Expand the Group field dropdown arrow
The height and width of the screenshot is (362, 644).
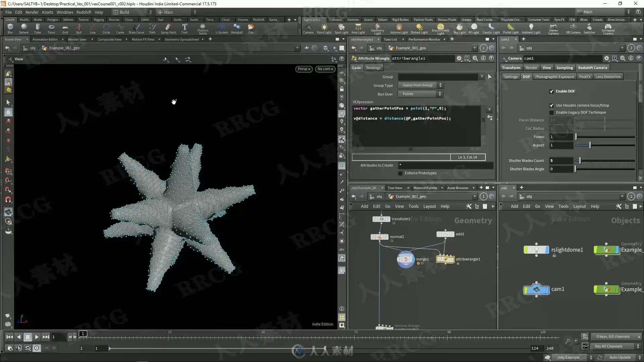point(482,77)
